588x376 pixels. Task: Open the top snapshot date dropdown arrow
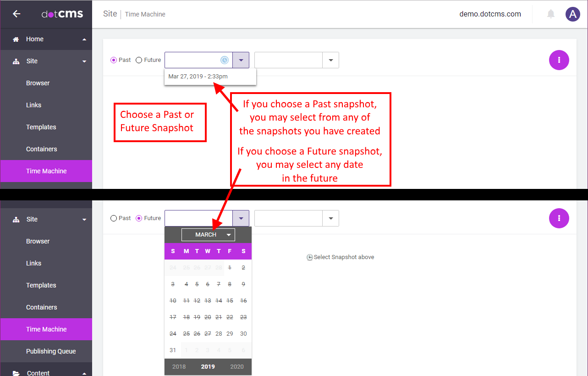241,60
